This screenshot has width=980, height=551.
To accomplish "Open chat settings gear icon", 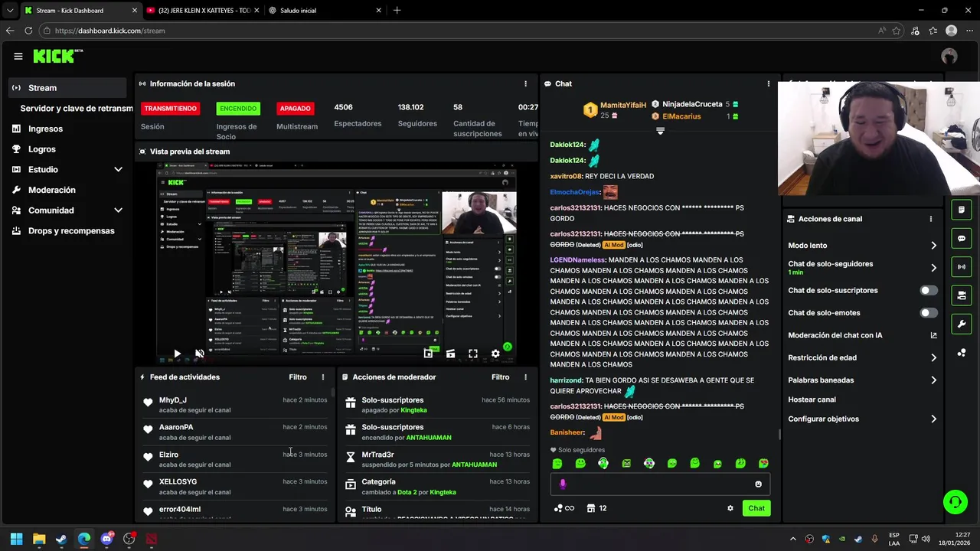I will coord(730,508).
